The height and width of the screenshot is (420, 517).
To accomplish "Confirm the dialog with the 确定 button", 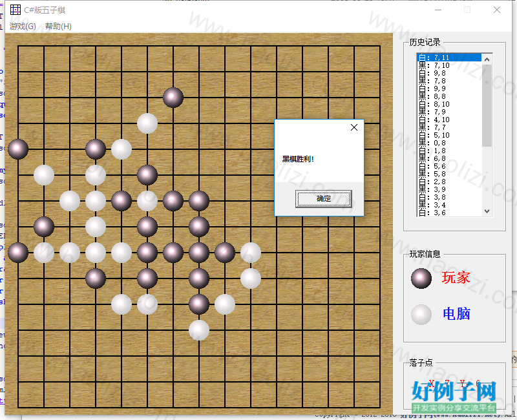I will [324, 198].
